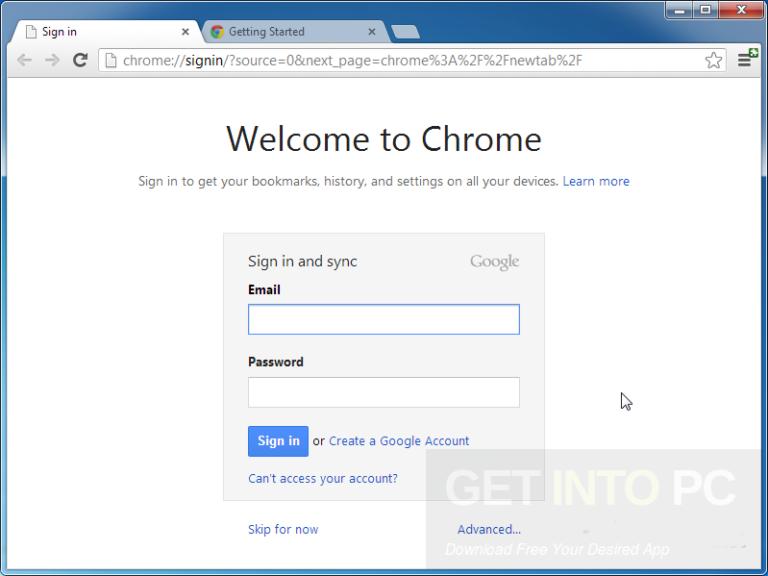Image resolution: width=768 pixels, height=576 pixels.
Task: Focus the Password input field
Action: (384, 392)
